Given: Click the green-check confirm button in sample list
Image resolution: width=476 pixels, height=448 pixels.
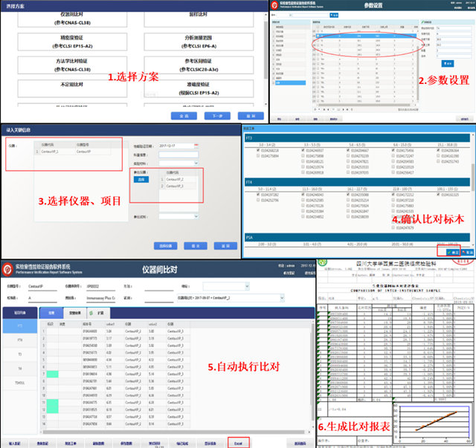Looking at the screenshot, I should [x=453, y=253].
